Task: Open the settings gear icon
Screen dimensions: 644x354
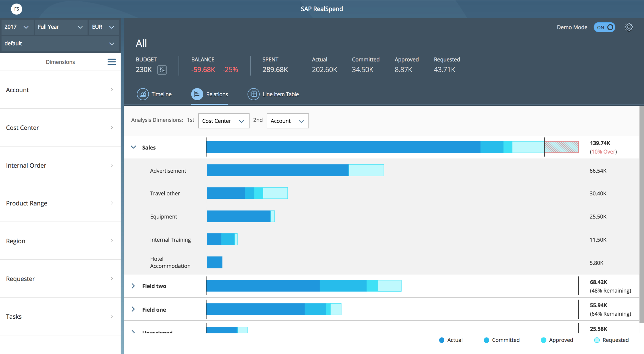Action: point(629,27)
